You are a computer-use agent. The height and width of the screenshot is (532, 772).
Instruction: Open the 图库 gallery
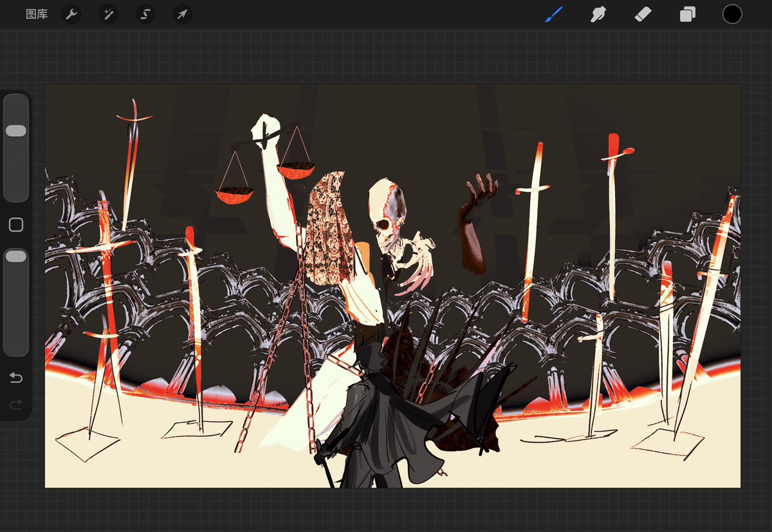click(x=37, y=14)
